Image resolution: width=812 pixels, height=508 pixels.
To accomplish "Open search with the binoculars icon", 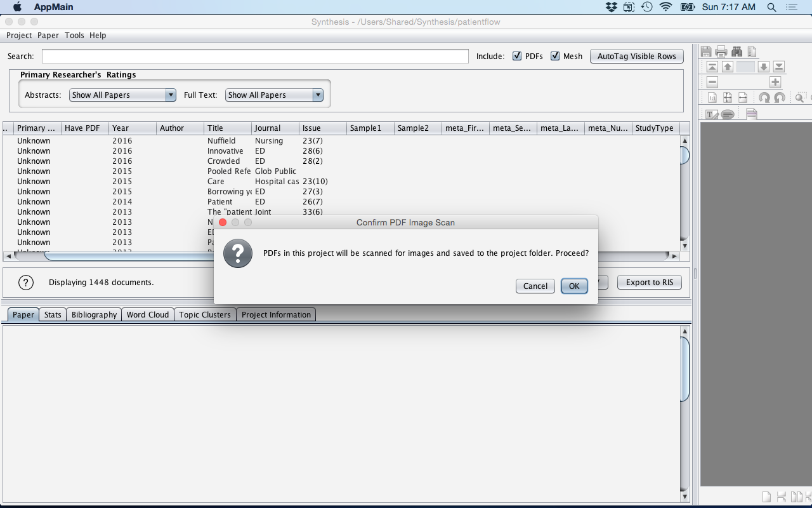I will tap(737, 52).
